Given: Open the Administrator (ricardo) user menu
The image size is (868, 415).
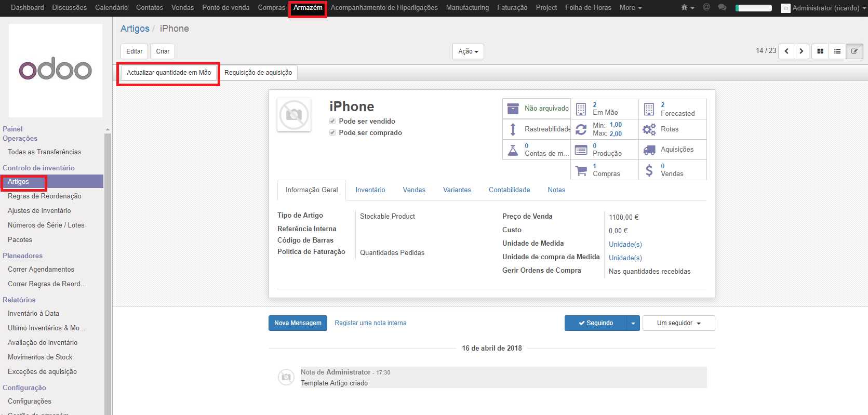Looking at the screenshot, I should point(823,8).
